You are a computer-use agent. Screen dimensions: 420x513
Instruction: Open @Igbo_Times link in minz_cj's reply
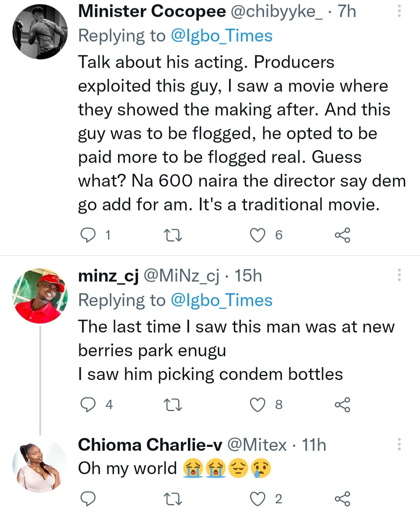[x=221, y=300]
